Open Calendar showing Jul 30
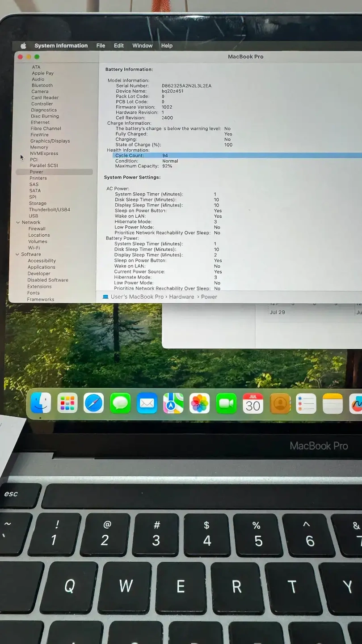The image size is (362, 644). [x=253, y=404]
